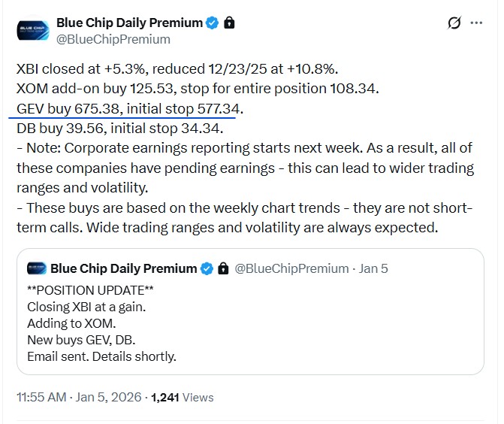
Task: Click the underlined GEV buy 675.38 line
Action: point(130,111)
